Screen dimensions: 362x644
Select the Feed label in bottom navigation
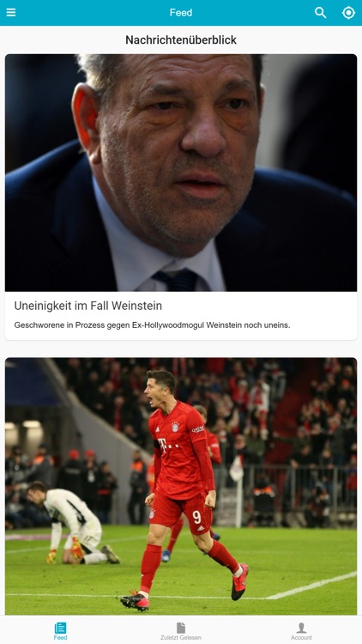(x=60, y=638)
